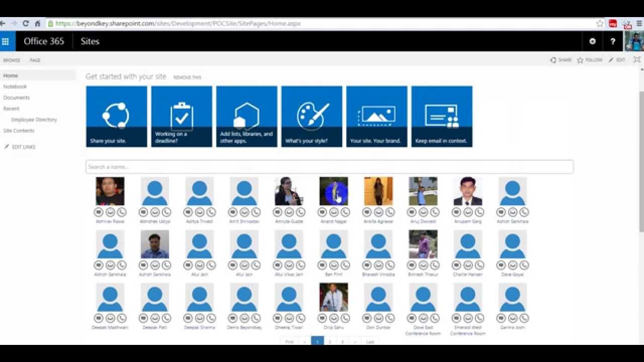Start chat with Abhishek Udiya
Viewport: 644px width, 362px height.
(143, 212)
